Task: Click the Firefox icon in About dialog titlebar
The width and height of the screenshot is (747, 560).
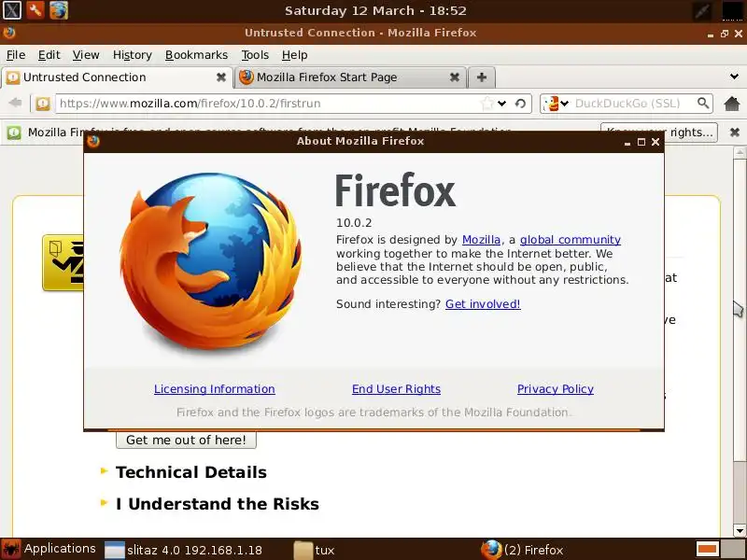Action: tap(93, 142)
